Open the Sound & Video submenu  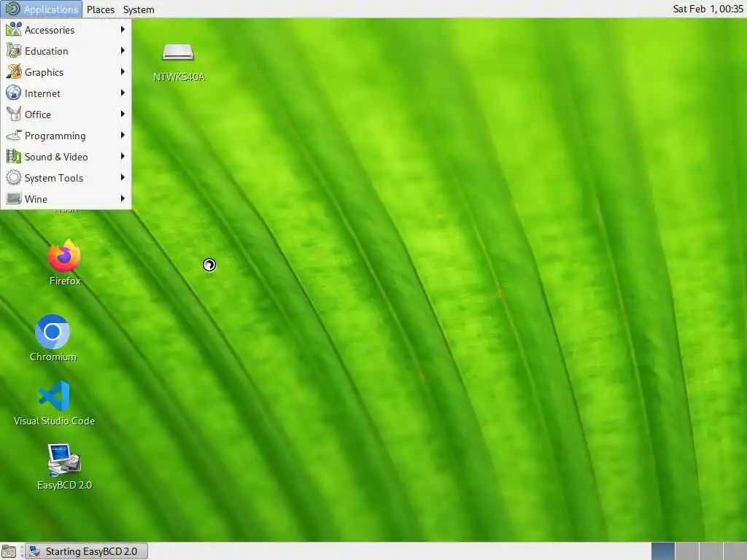[66, 157]
